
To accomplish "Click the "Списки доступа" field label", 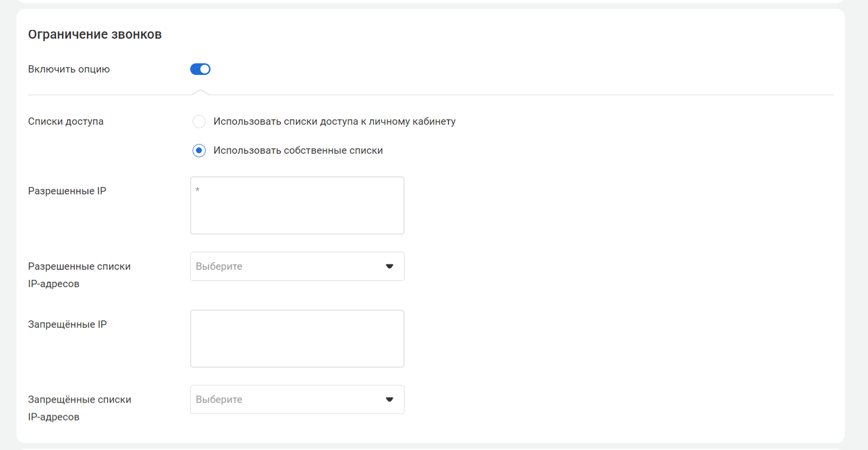I will (66, 121).
